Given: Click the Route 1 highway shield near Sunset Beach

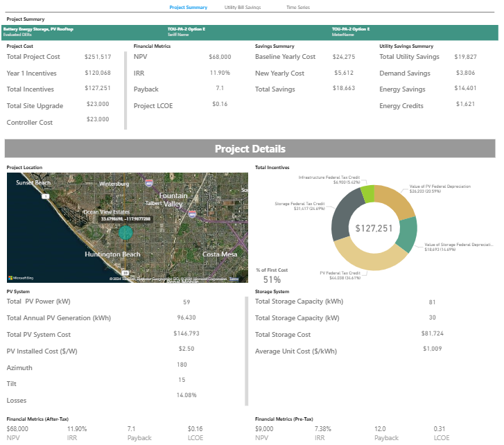Looking at the screenshot, I should tap(45, 197).
